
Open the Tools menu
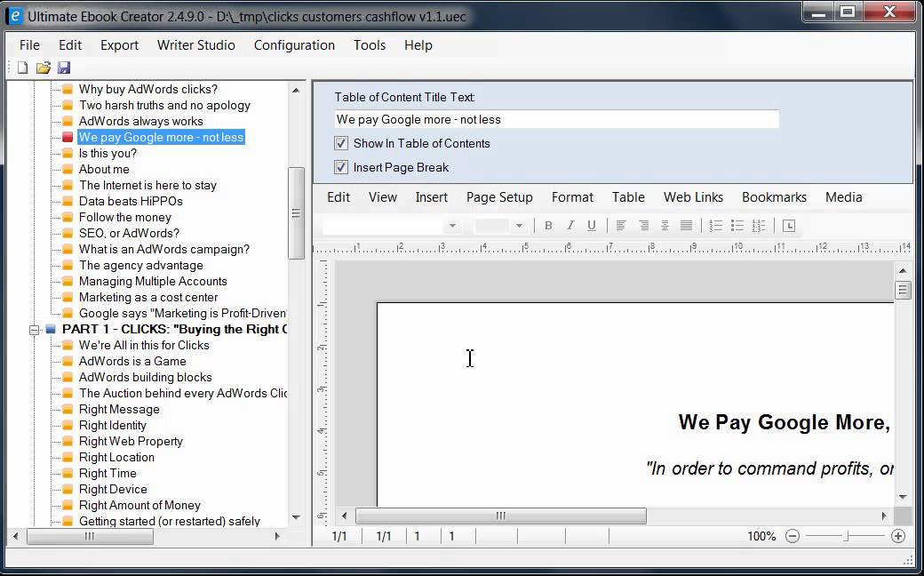pyautogui.click(x=370, y=45)
